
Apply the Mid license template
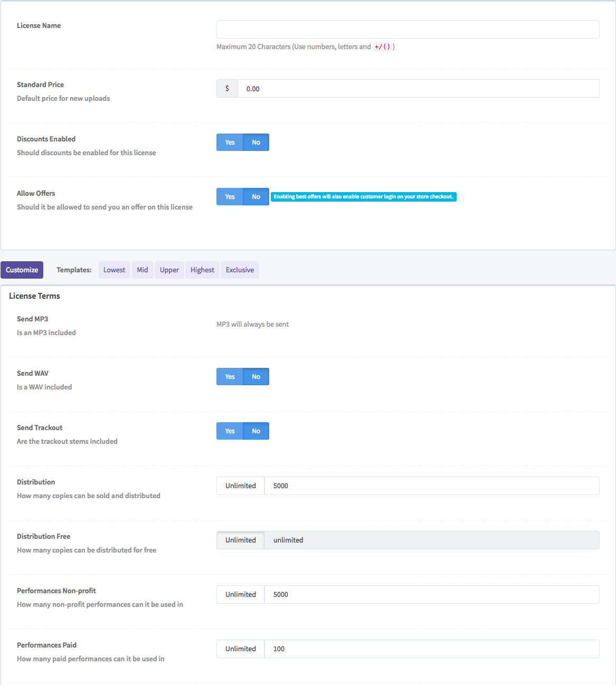[143, 270]
